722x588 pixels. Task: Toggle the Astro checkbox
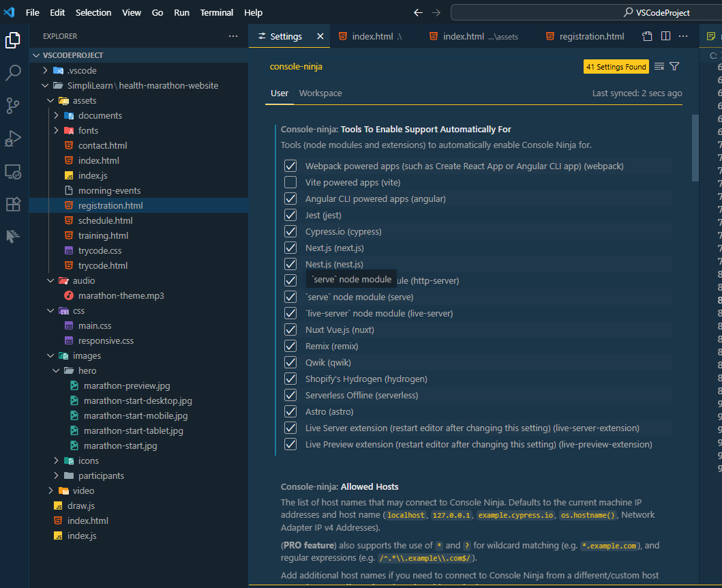click(290, 411)
